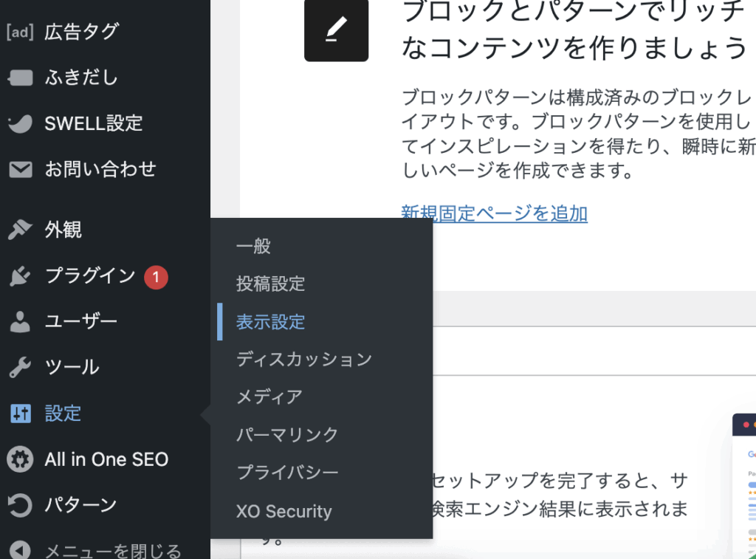This screenshot has width=756, height=559.
Task: Open ディスカッション settings
Action: tap(303, 360)
